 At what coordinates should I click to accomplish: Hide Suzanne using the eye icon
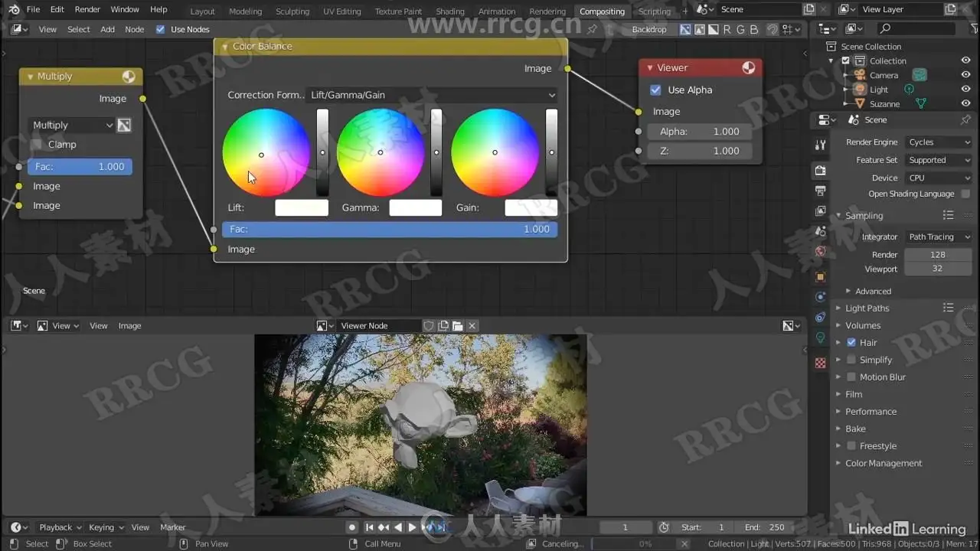coord(965,103)
